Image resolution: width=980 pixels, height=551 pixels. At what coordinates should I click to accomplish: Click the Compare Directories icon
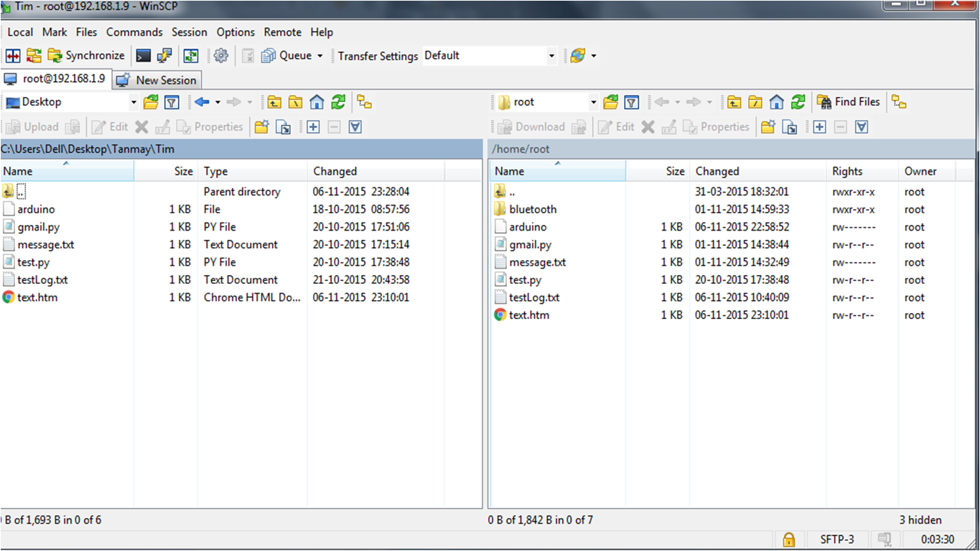click(13, 55)
